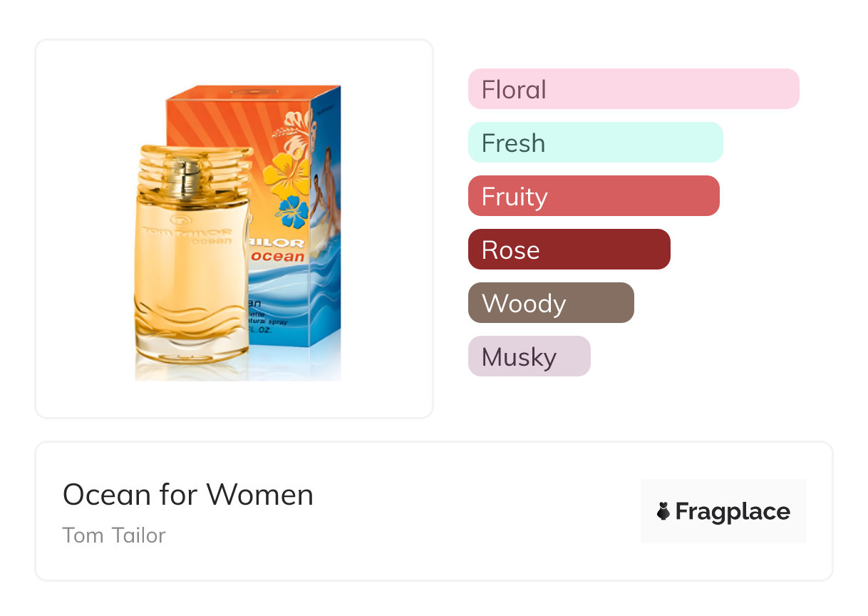The height and width of the screenshot is (616, 868).
Task: Click the blue hibiscus flower on the box
Action: pos(292,211)
